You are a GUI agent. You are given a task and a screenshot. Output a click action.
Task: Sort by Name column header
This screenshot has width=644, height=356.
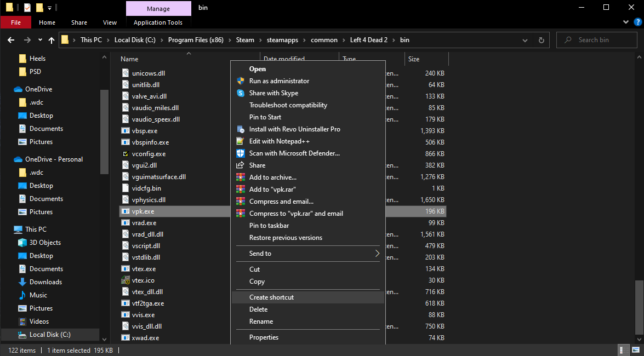[129, 59]
